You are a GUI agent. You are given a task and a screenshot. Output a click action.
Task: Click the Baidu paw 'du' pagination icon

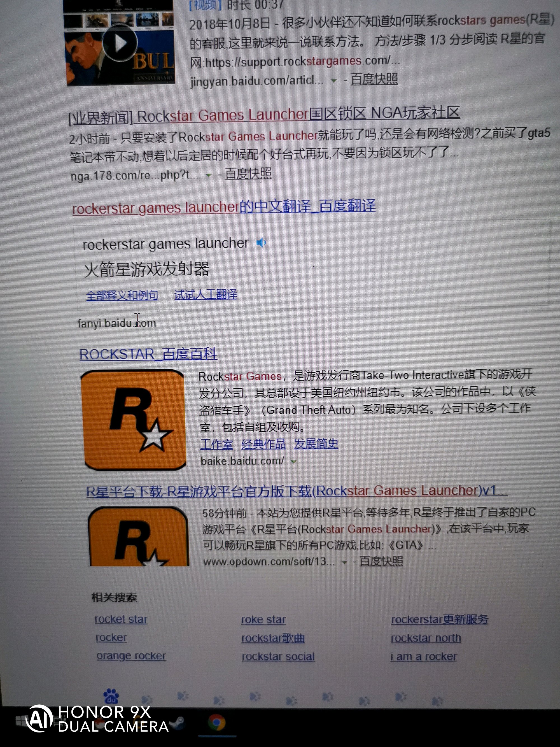pos(111,696)
